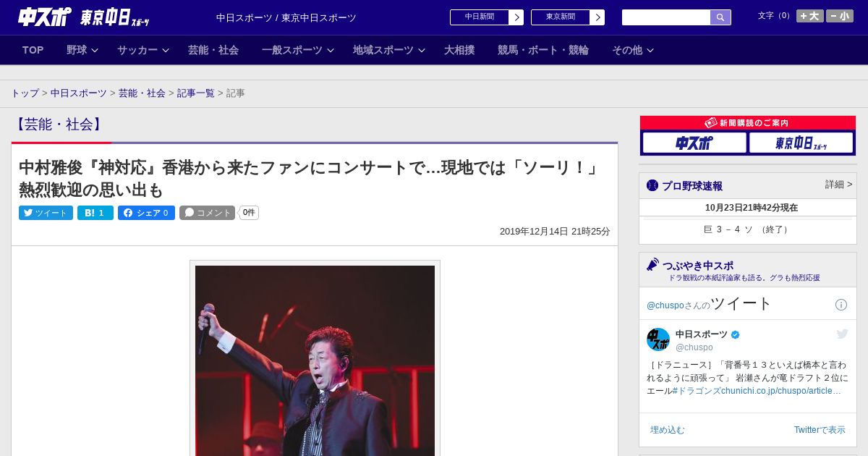Click トップ breadcrumb link
The width and height of the screenshot is (868, 456).
pyautogui.click(x=25, y=93)
